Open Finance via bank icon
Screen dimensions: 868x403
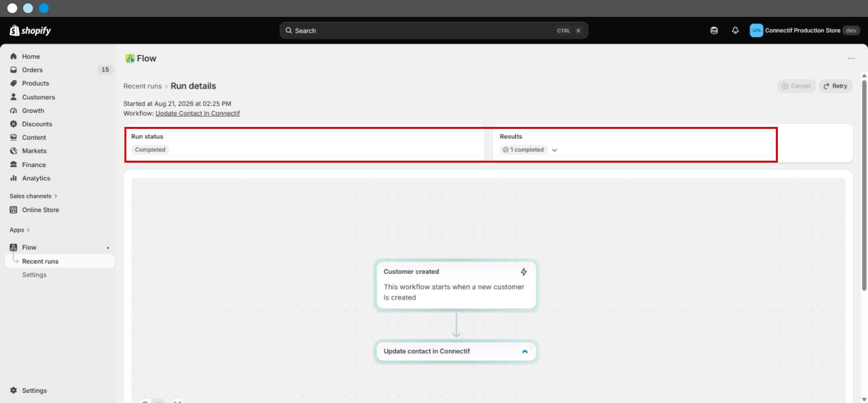pyautogui.click(x=14, y=165)
